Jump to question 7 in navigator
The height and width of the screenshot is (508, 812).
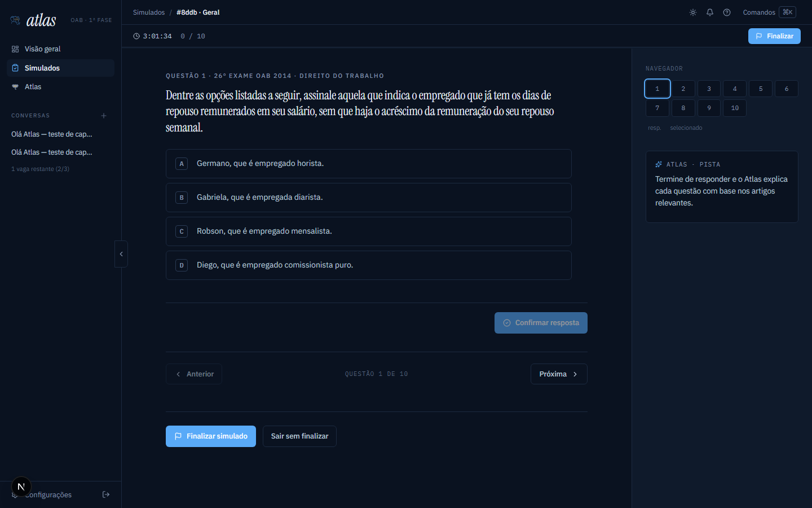click(657, 108)
